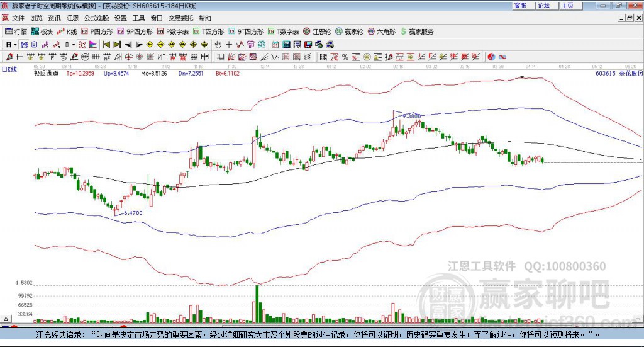Select the rectangle drawing tool
Screen dimensions: 644x347
pyautogui.click(x=221, y=57)
